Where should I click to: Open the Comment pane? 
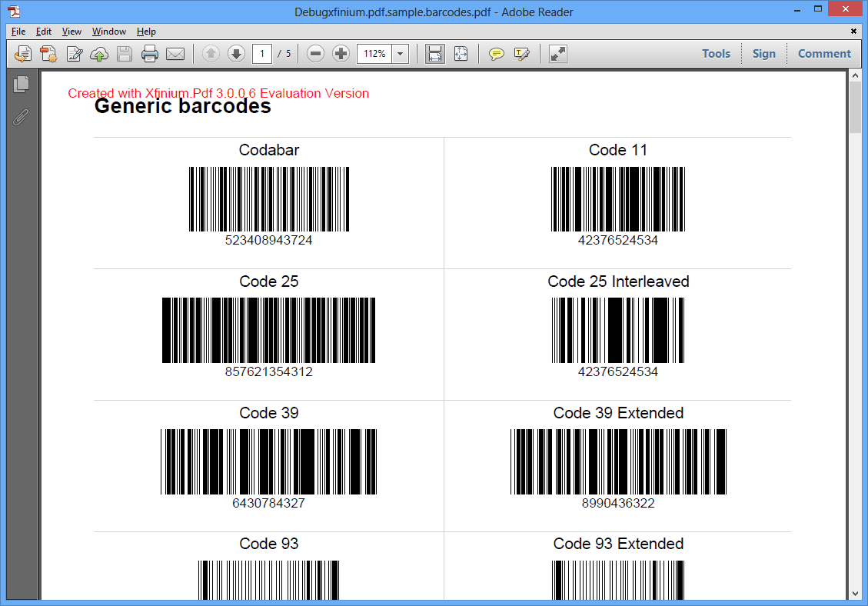click(x=824, y=54)
